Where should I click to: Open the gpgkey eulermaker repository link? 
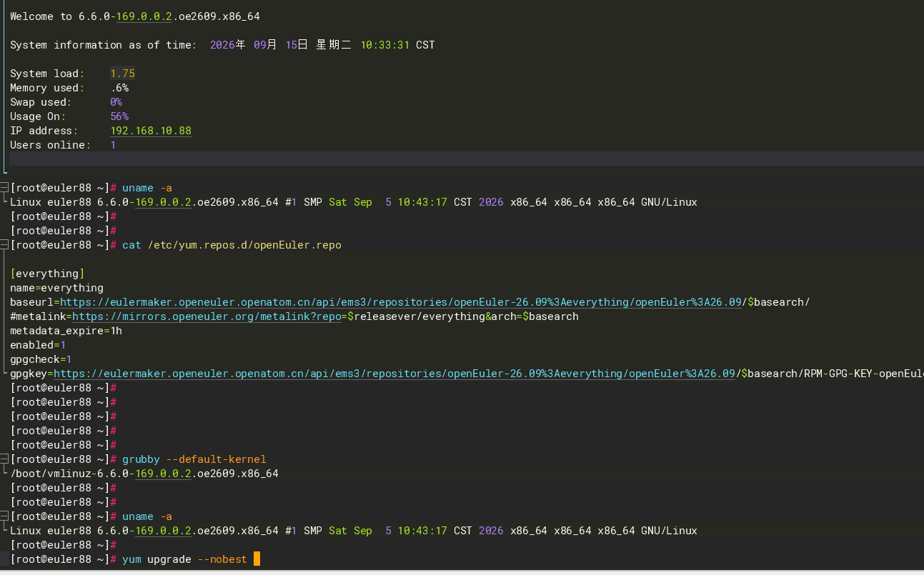click(x=394, y=374)
